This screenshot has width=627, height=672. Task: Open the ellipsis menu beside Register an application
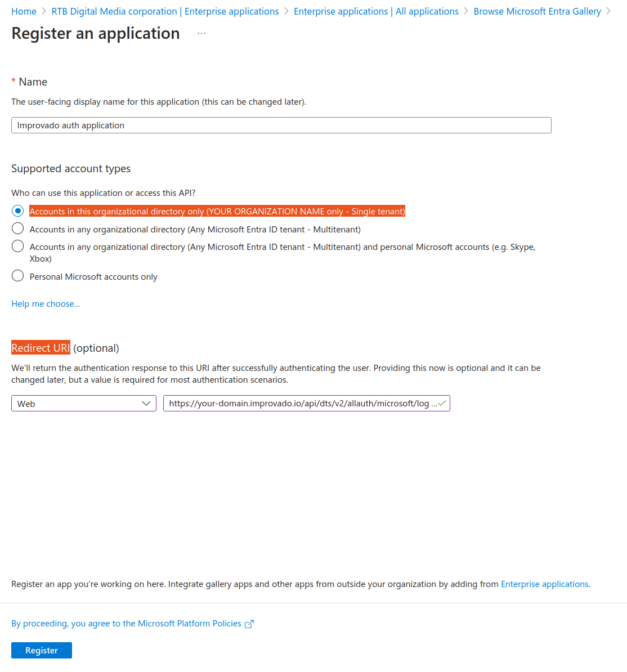click(201, 33)
